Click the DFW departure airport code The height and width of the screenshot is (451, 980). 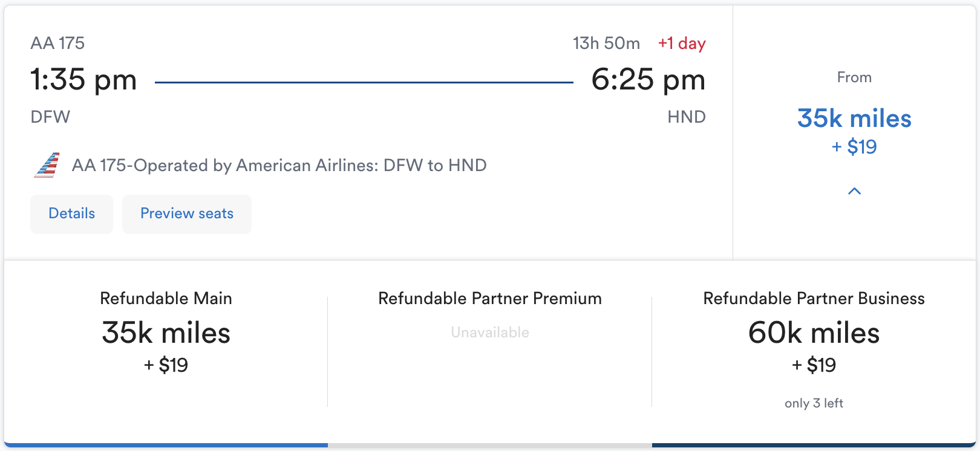pyautogui.click(x=50, y=117)
